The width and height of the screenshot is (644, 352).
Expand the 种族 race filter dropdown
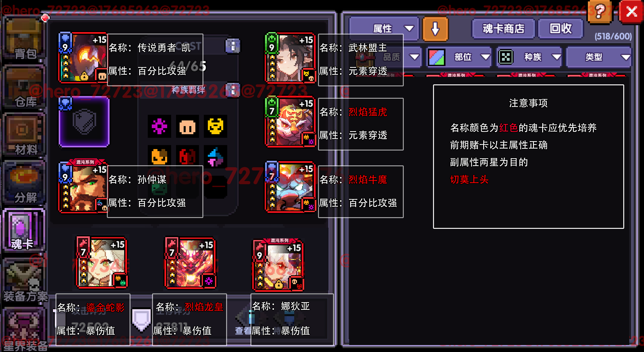529,57
